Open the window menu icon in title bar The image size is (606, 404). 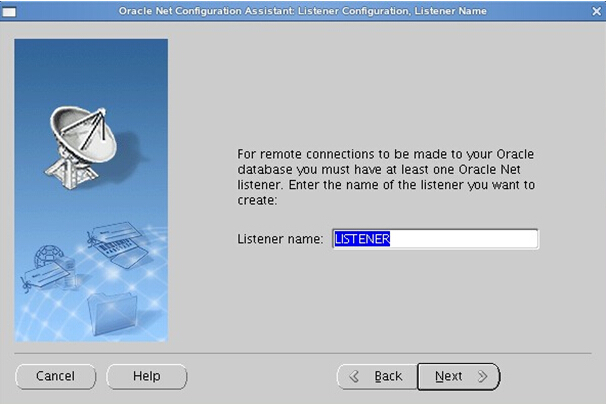[x=9, y=11]
